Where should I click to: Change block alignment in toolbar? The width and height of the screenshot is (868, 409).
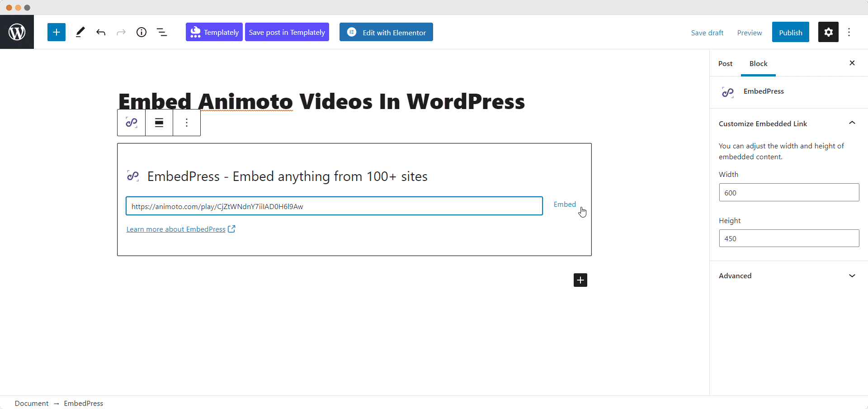tap(159, 123)
